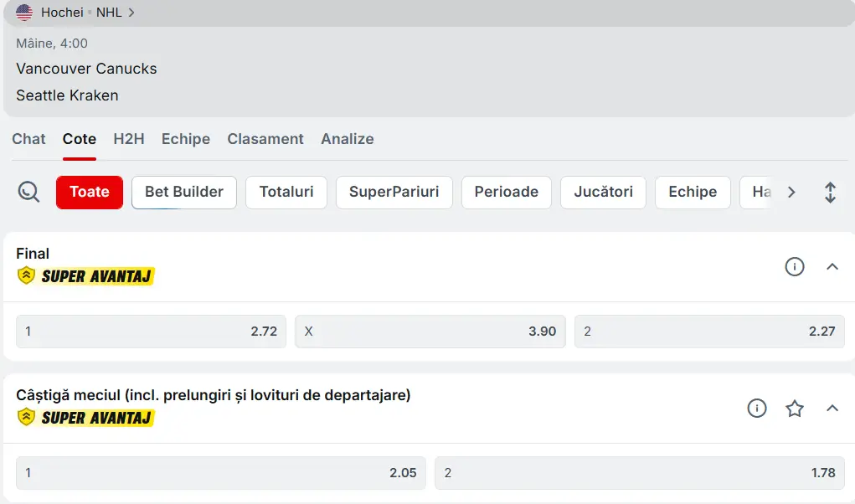855x504 pixels.
Task: Collapse the Final market section
Action: (832, 266)
